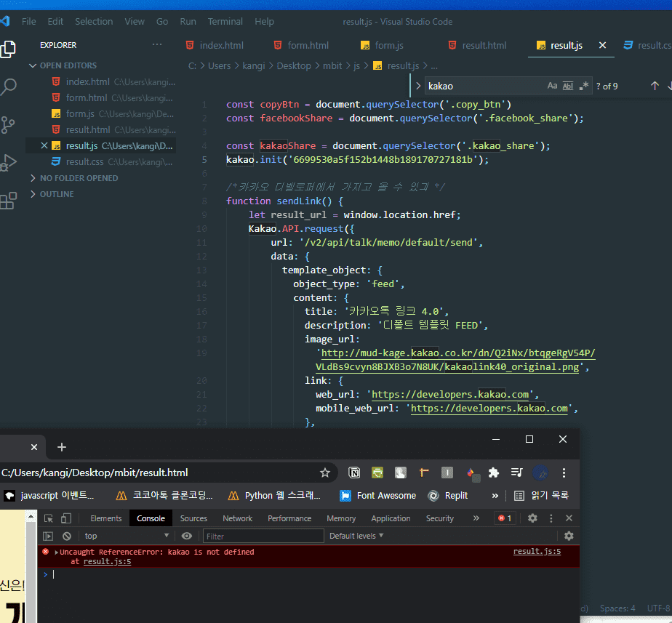Image resolution: width=672 pixels, height=623 pixels.
Task: Click Desktop in the breadcrumb path
Action: 294,66
